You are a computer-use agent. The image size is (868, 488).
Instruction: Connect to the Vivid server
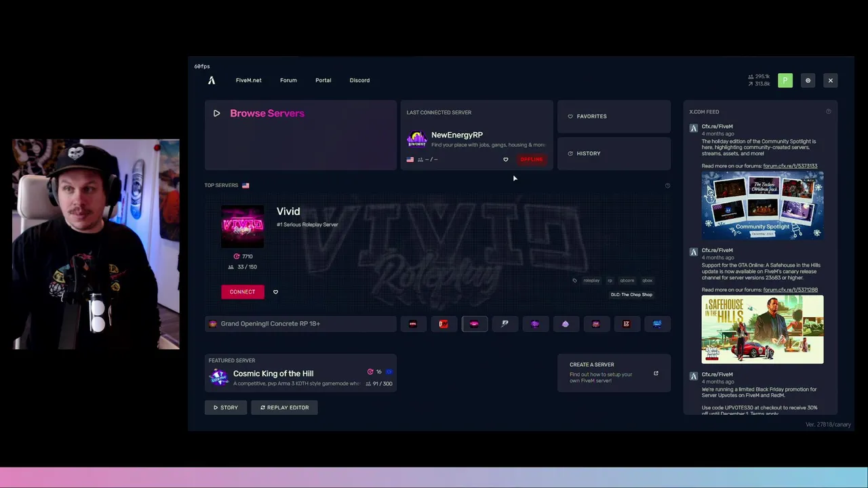(242, 291)
